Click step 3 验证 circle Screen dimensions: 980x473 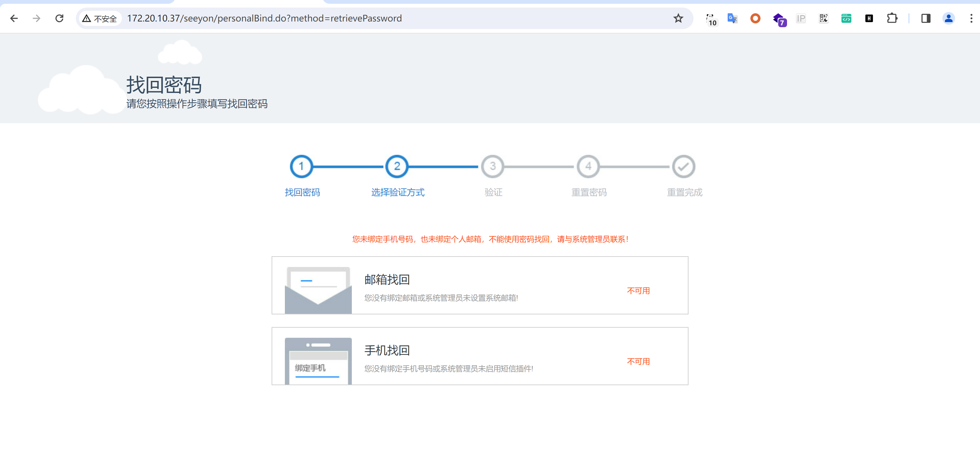[x=493, y=166]
